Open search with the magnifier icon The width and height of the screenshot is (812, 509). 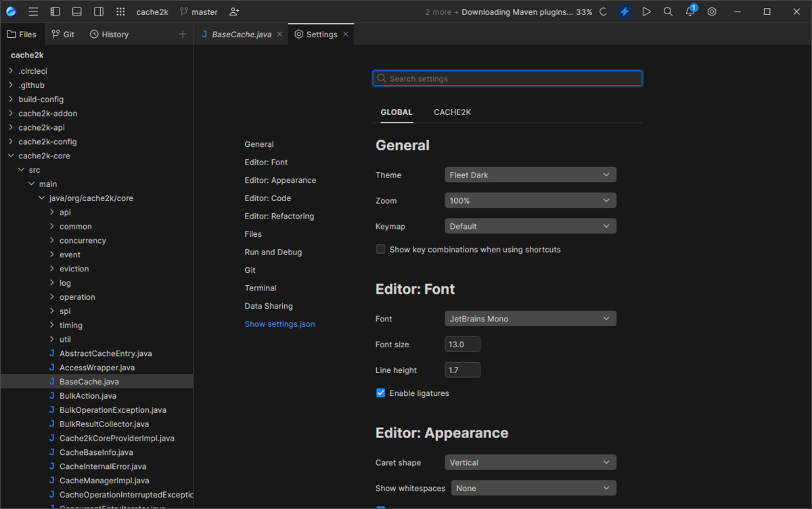668,12
